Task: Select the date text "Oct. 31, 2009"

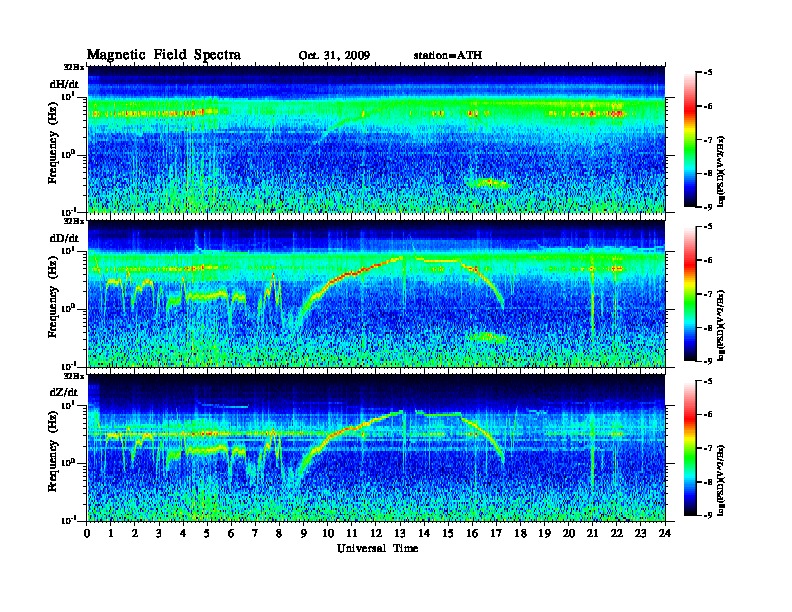Action: [334, 56]
